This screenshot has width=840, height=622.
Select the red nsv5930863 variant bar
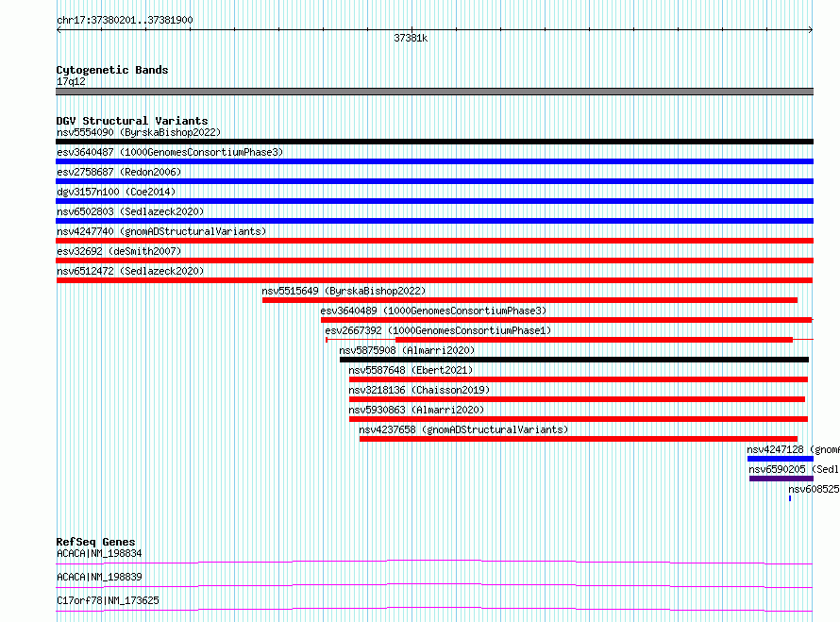pyautogui.click(x=578, y=419)
